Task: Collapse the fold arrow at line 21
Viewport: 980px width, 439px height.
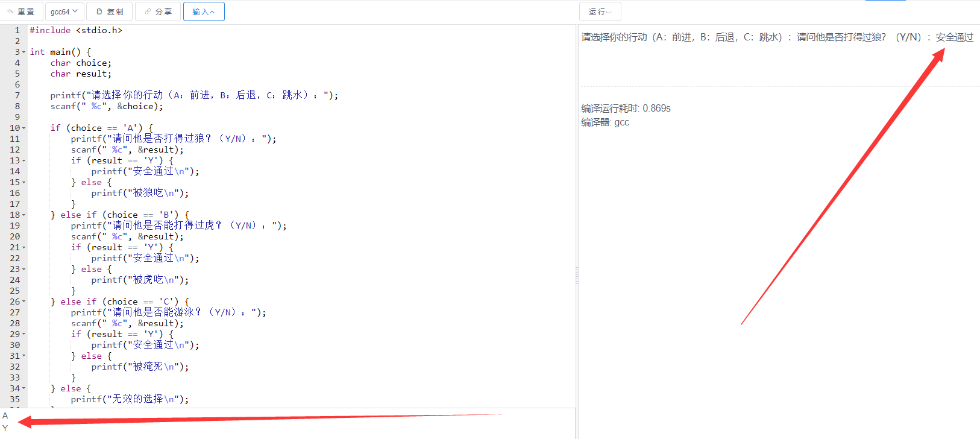Action: point(24,247)
